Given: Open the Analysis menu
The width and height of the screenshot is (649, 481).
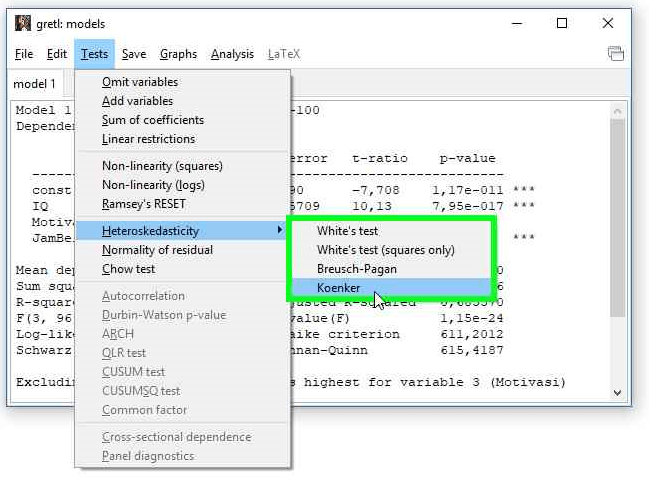Looking at the screenshot, I should tap(232, 54).
